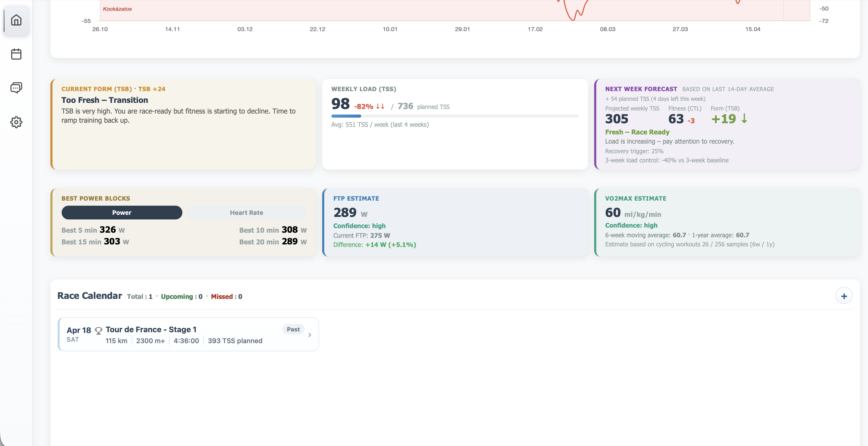Switch Best Power Blocks to Heart Rate

246,213
